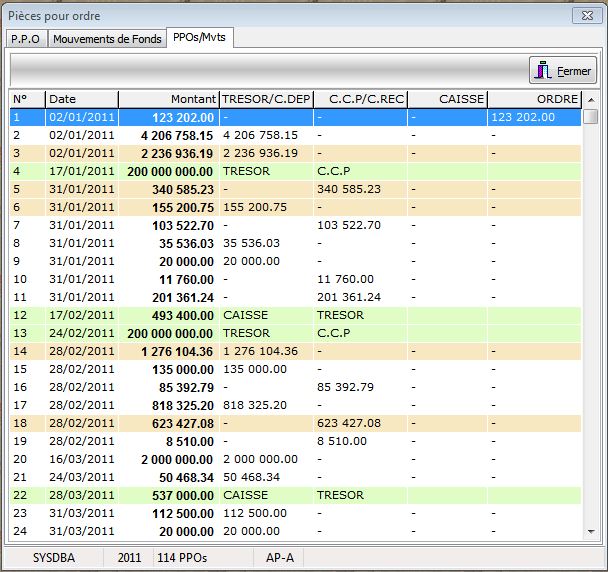Select the PPOs/Mvts tab

pyautogui.click(x=199, y=38)
